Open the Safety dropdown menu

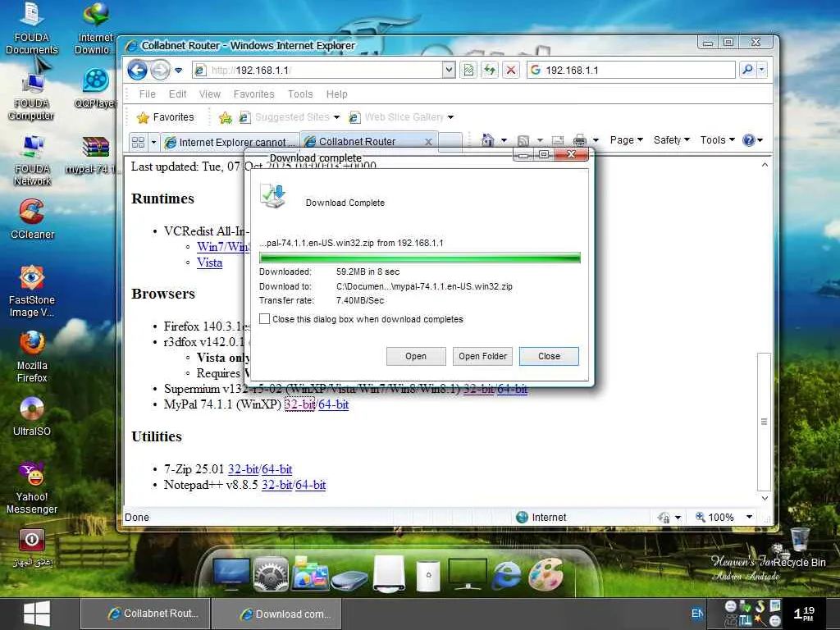point(672,139)
